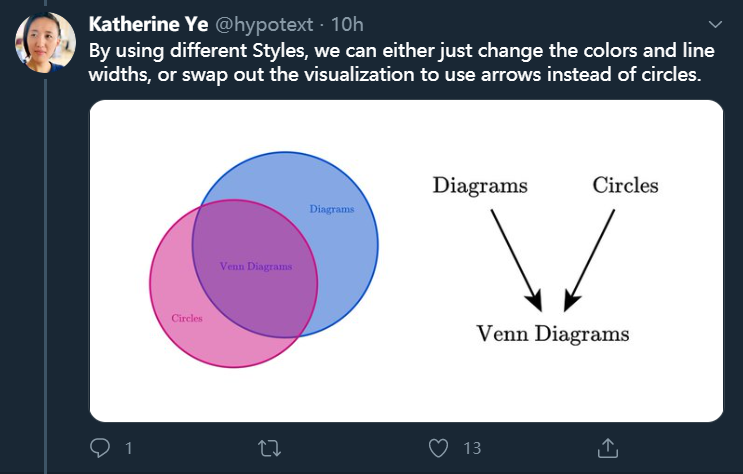Viewport: 743px width, 474px height.
Task: Click the black Diagrams heading above arrows
Action: [x=479, y=186]
